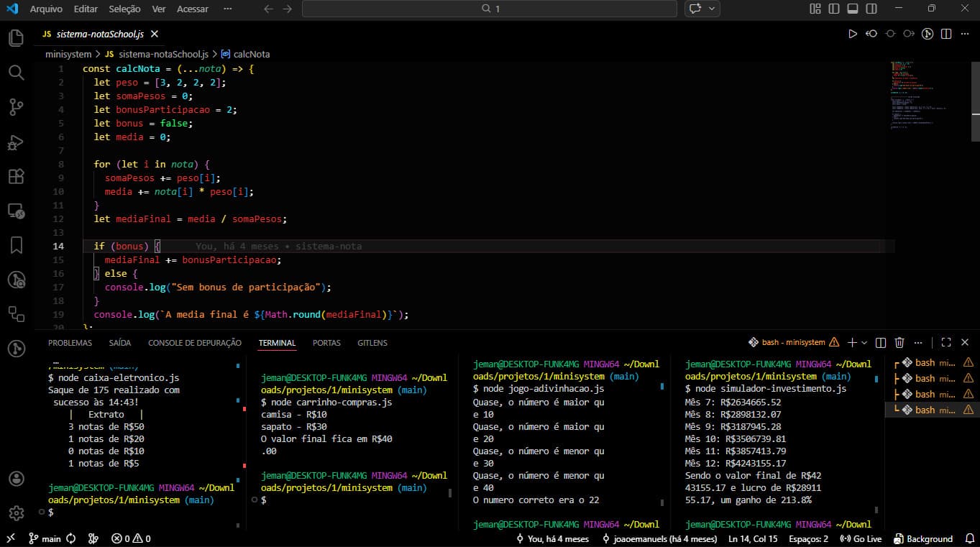Maximize the terminal panel size
Image resolution: width=980 pixels, height=547 pixels.
pos(946,343)
